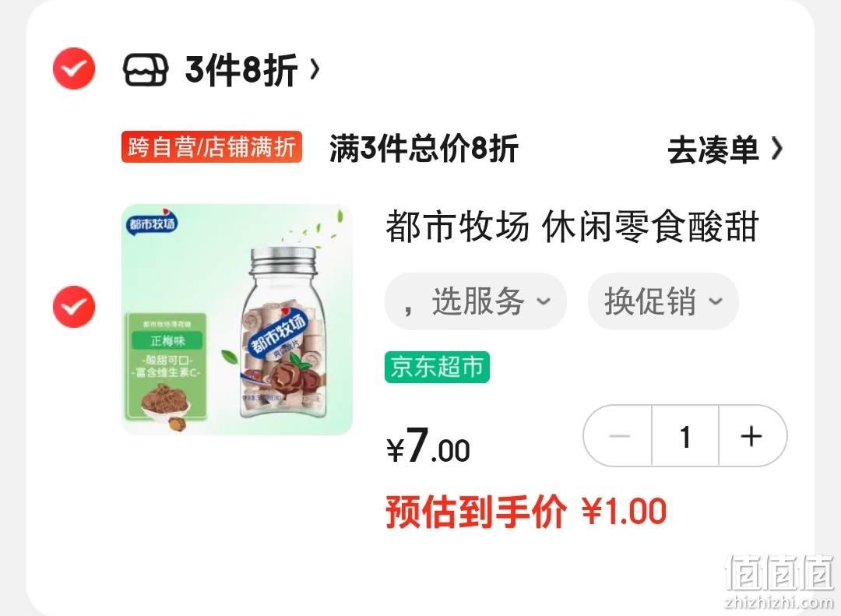
Task: Increase quantity with the plus button
Action: [x=752, y=435]
